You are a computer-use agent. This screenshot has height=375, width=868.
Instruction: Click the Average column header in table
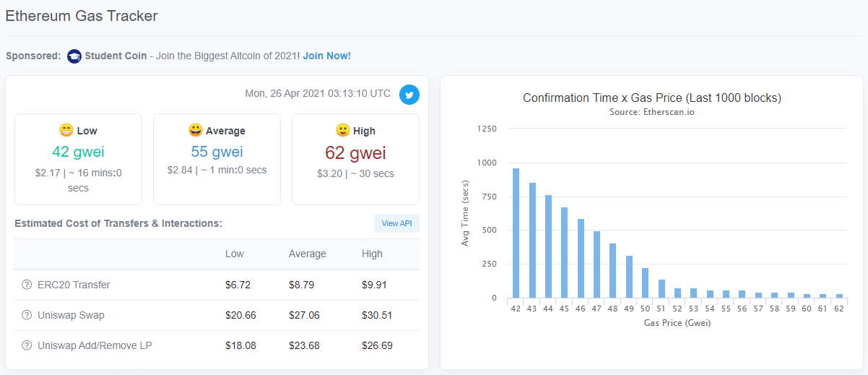[x=308, y=254]
